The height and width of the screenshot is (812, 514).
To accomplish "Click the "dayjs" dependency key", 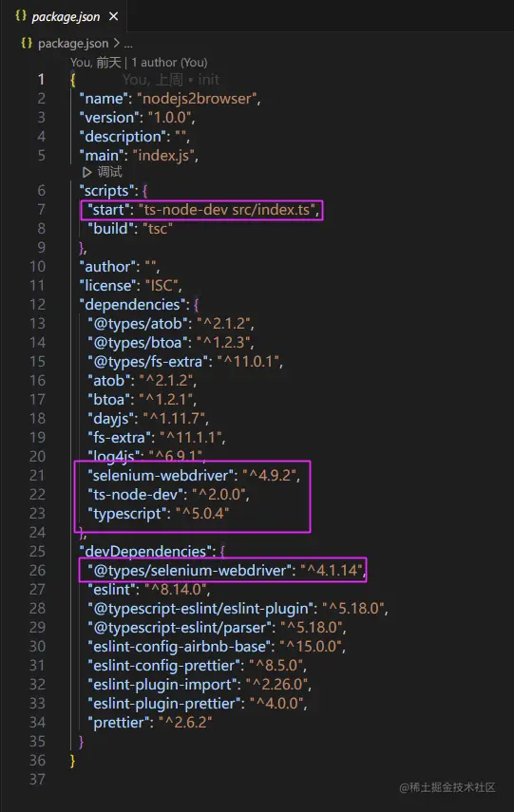I will pos(113,419).
